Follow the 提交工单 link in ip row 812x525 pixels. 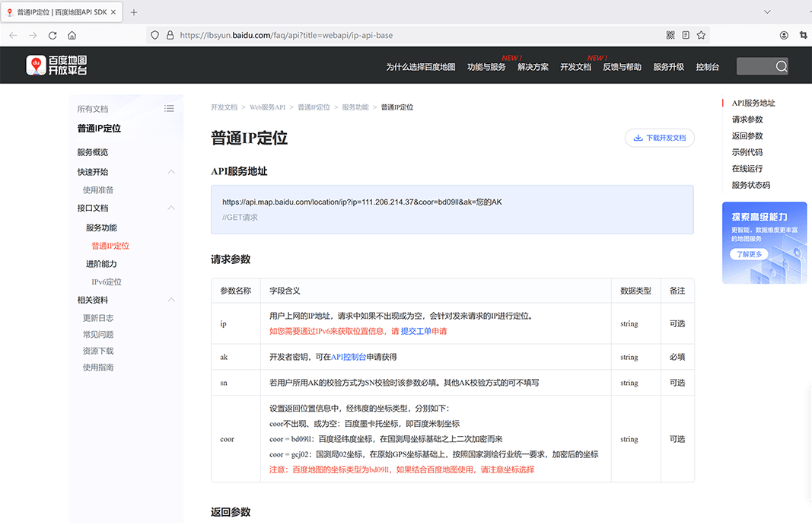(x=416, y=332)
